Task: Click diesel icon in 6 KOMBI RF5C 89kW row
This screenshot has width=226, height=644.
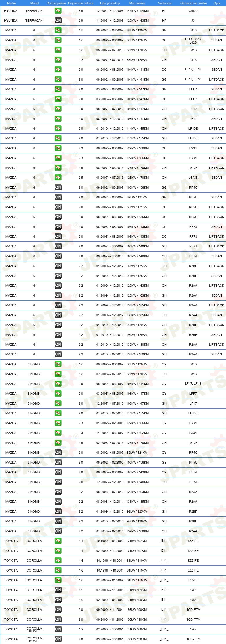Action: [x=58, y=453]
